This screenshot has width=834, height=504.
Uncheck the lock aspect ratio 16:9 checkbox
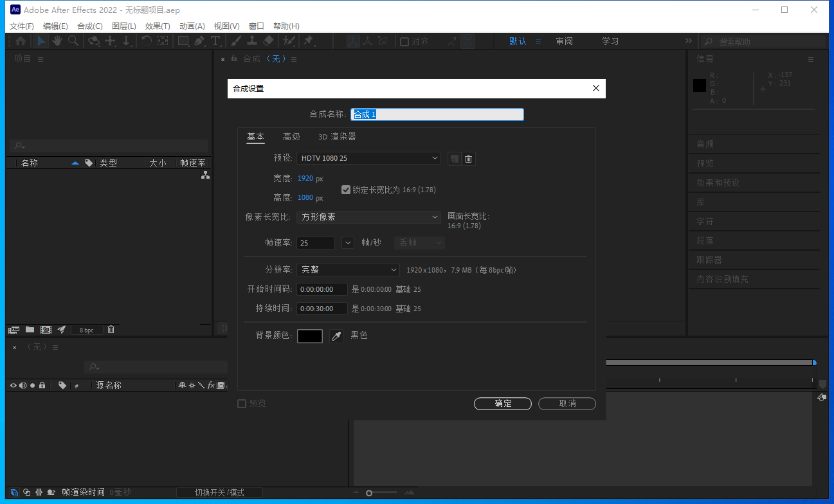(x=346, y=190)
